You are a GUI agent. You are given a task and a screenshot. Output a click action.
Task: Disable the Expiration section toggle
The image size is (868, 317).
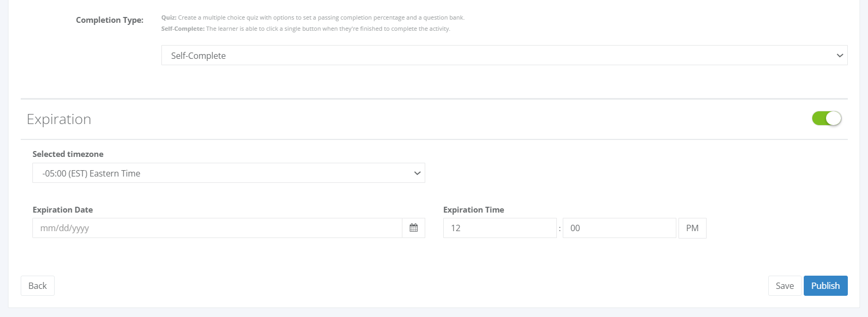827,118
